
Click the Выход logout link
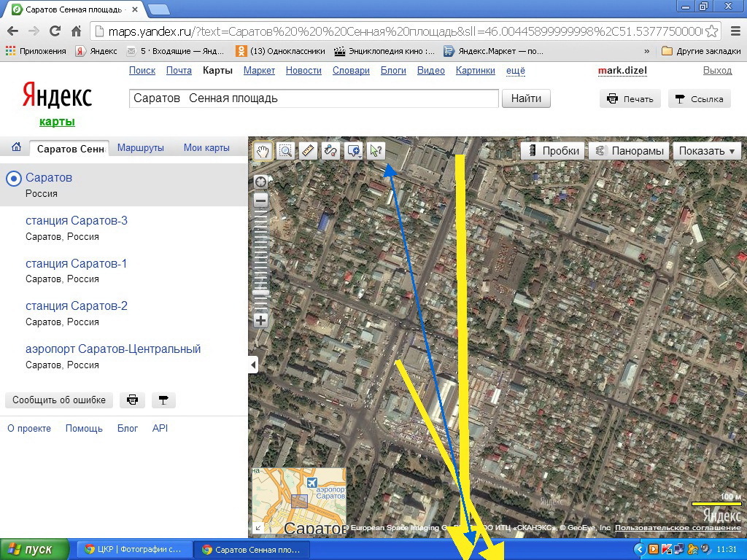click(x=718, y=71)
